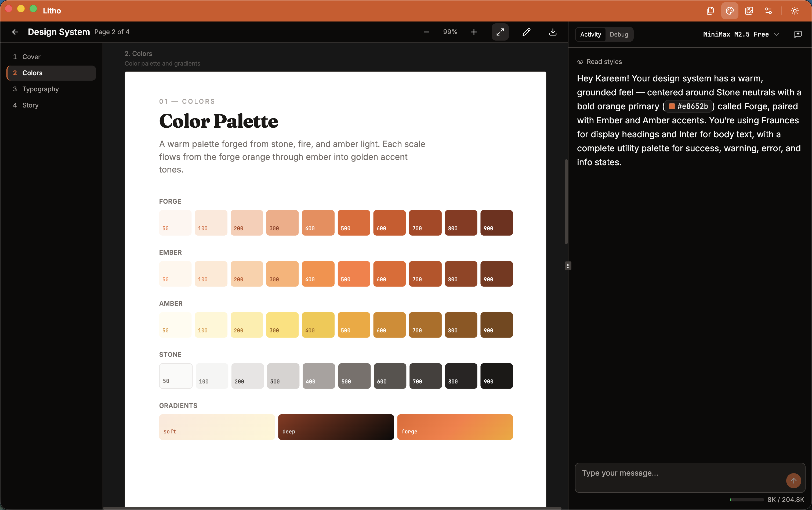Image resolution: width=812 pixels, height=510 pixels.
Task: Open the Story page
Action: click(30, 105)
